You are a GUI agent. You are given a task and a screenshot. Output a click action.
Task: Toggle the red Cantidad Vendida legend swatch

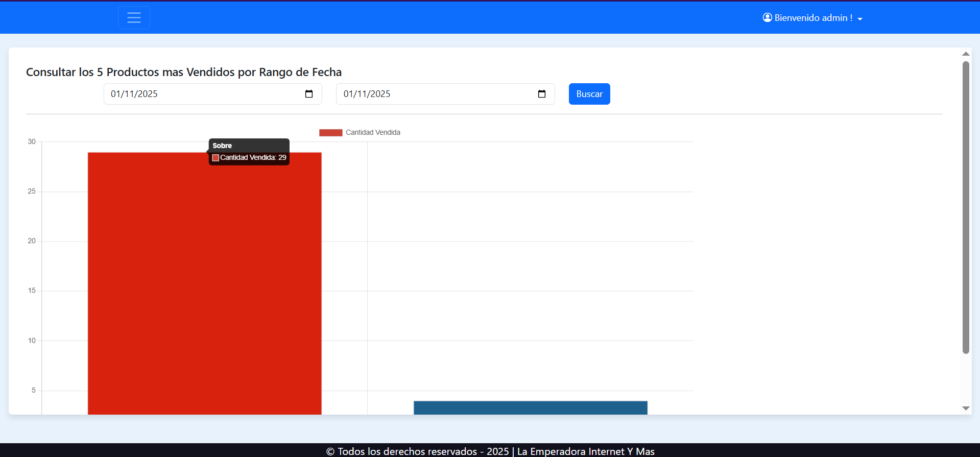tap(330, 133)
